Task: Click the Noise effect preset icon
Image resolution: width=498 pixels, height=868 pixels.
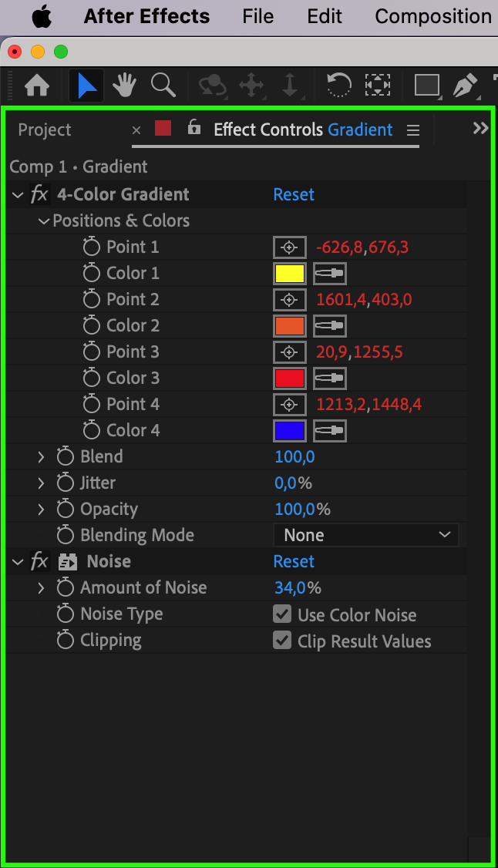Action: click(68, 562)
